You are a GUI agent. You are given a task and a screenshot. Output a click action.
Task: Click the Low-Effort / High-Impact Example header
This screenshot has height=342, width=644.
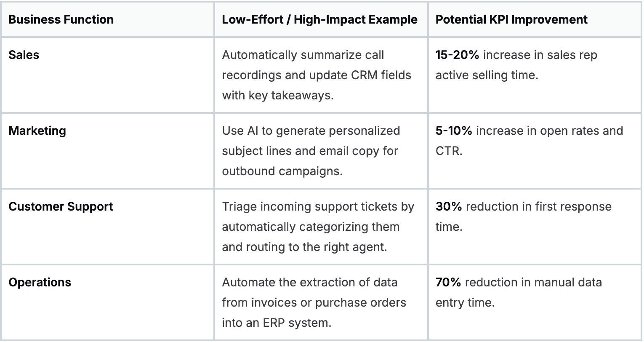[319, 19]
